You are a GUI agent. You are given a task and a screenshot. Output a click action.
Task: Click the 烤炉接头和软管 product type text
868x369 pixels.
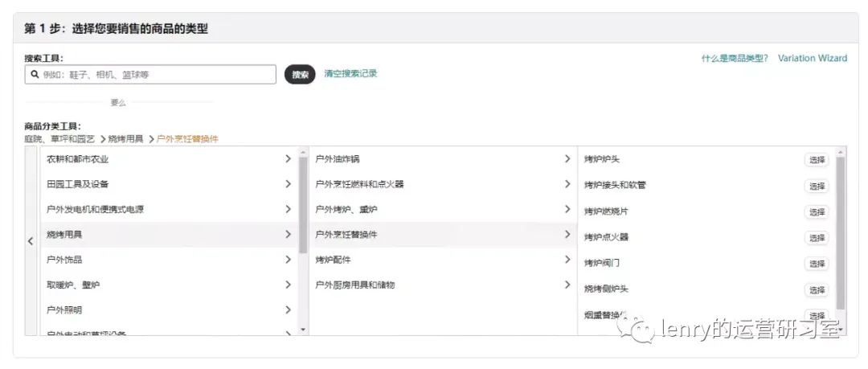click(x=615, y=185)
